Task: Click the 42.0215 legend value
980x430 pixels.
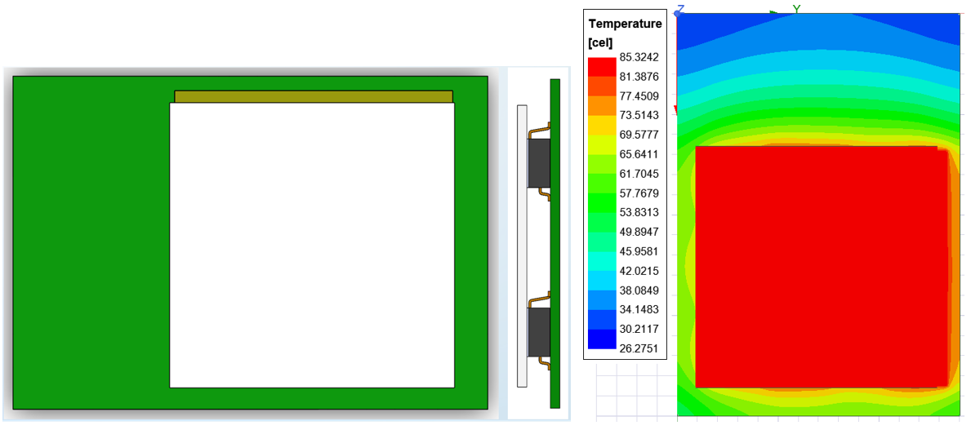Action: (640, 271)
